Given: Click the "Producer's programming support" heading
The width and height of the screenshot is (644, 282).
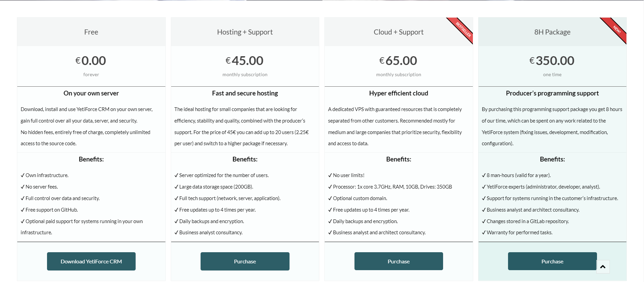Looking at the screenshot, I should pyautogui.click(x=552, y=93).
